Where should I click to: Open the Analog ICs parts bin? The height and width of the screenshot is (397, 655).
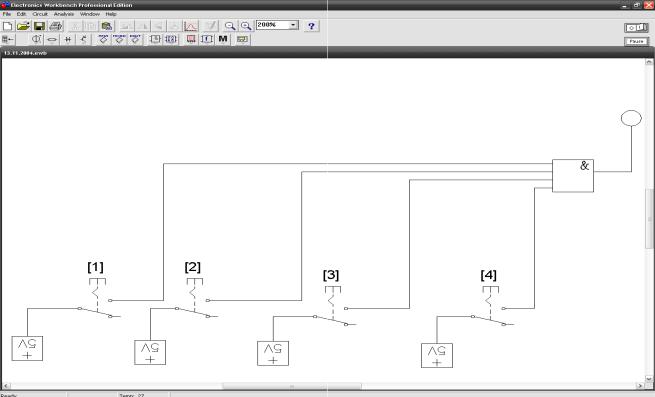(103, 39)
